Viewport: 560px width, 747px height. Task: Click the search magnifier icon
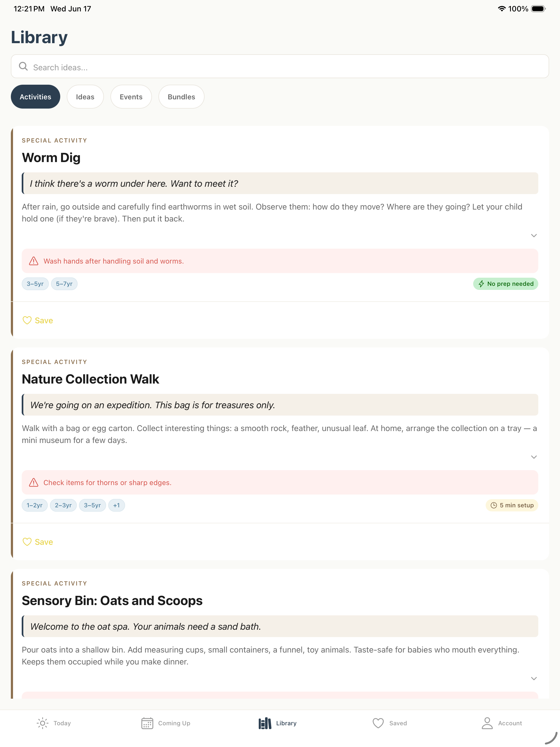coord(23,66)
